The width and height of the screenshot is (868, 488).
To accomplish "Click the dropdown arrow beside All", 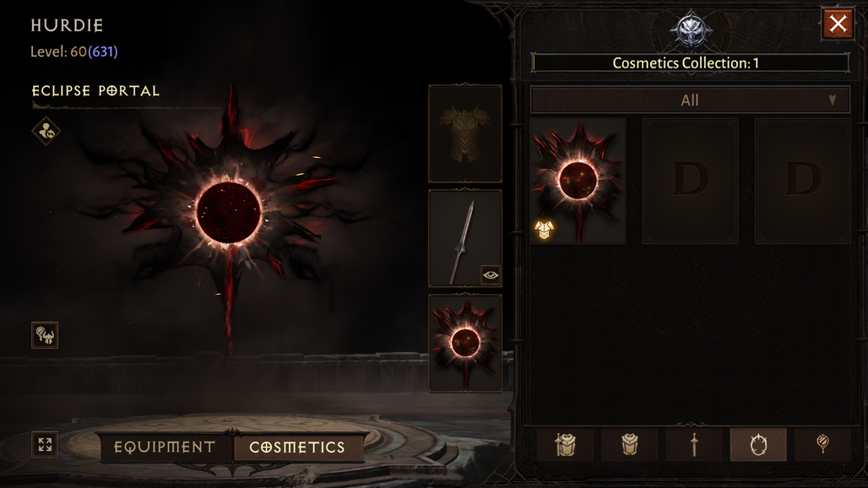I will [832, 100].
